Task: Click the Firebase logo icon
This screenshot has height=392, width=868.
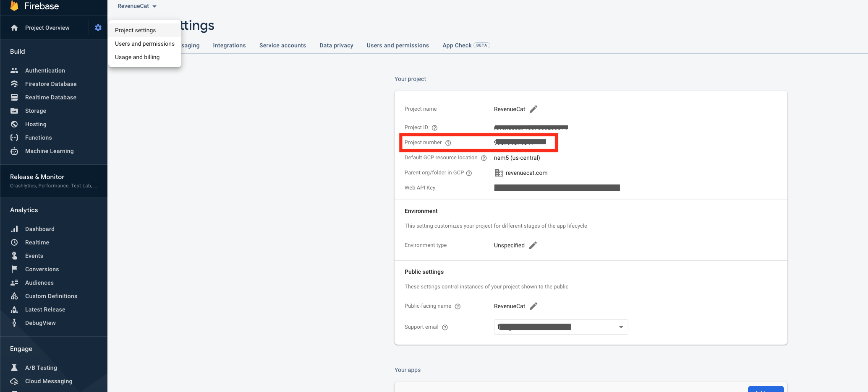Action: pos(14,6)
